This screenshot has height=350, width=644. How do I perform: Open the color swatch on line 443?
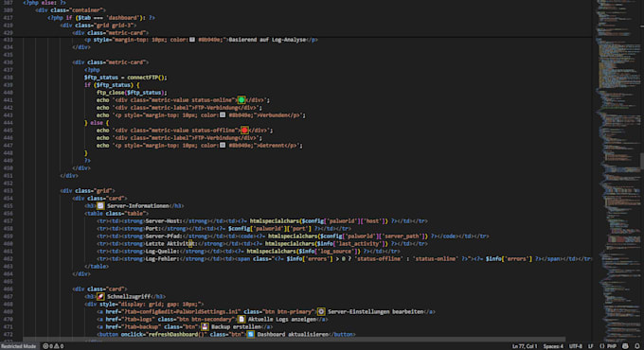click(223, 114)
